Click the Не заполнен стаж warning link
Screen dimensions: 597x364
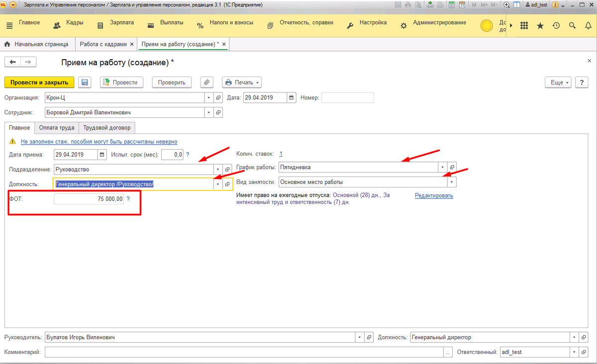[x=99, y=142]
